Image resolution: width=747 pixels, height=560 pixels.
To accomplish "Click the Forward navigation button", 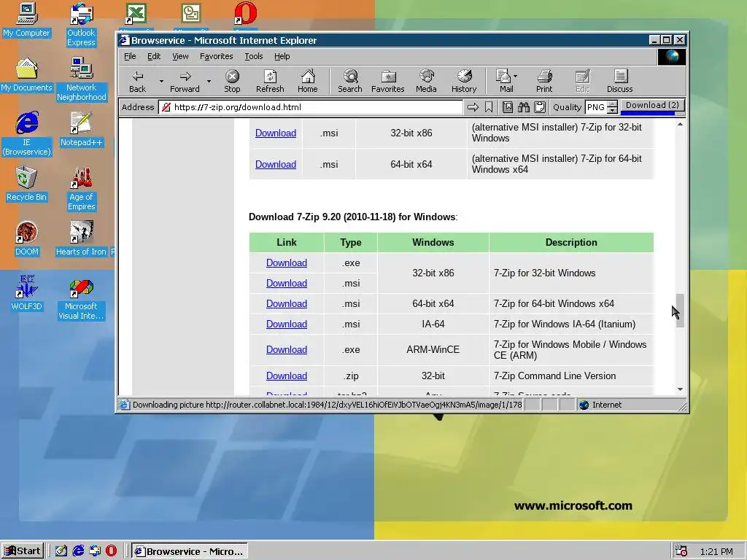I will coord(185,82).
